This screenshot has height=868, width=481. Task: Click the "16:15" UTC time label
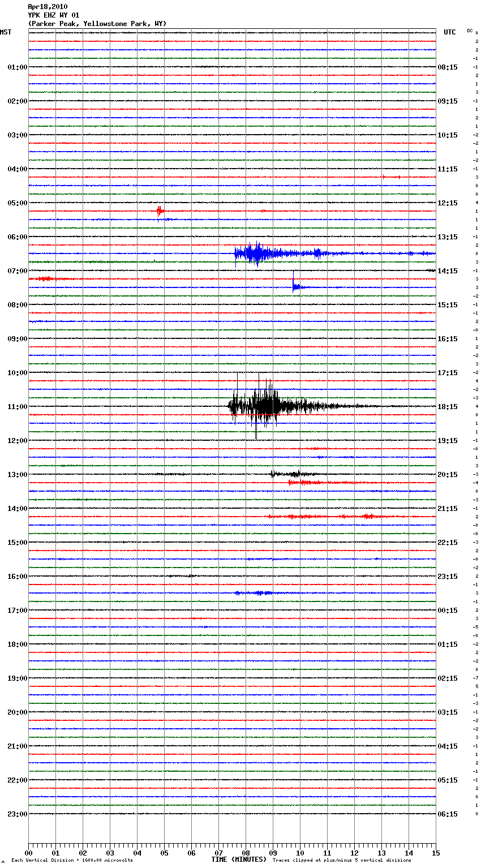click(448, 339)
